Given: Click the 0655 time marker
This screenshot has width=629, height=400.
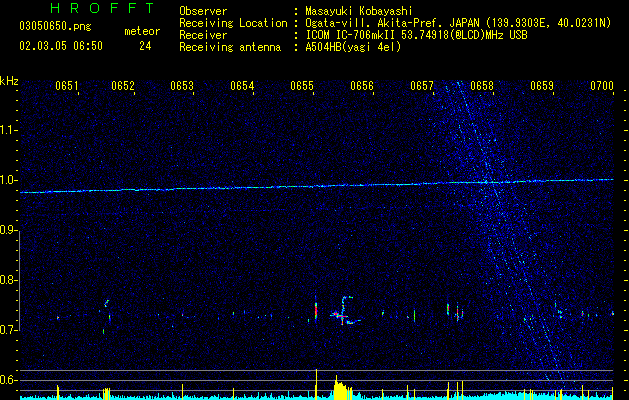Looking at the screenshot, I should pyautogui.click(x=302, y=86).
